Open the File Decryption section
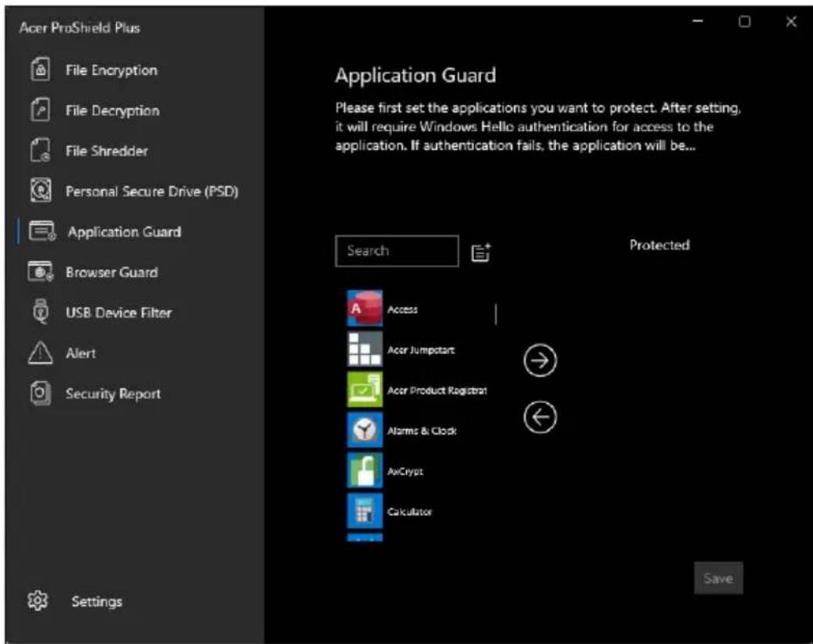 [112, 111]
